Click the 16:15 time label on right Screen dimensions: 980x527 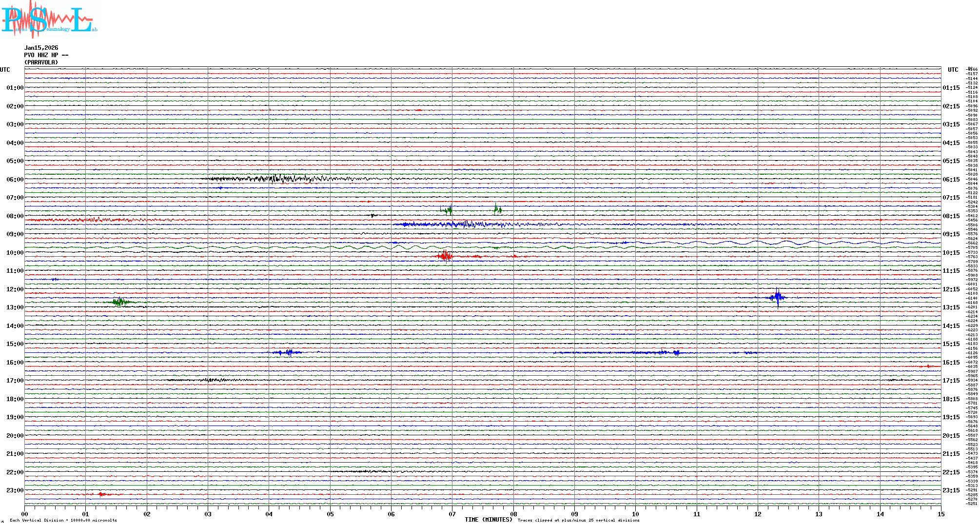tap(951, 363)
